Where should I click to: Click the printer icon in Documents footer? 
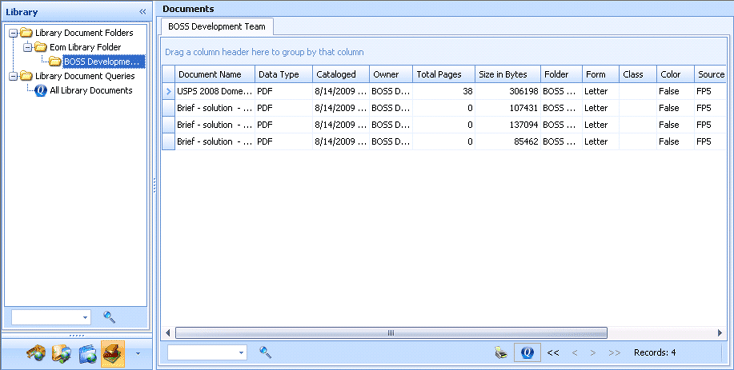click(501, 353)
